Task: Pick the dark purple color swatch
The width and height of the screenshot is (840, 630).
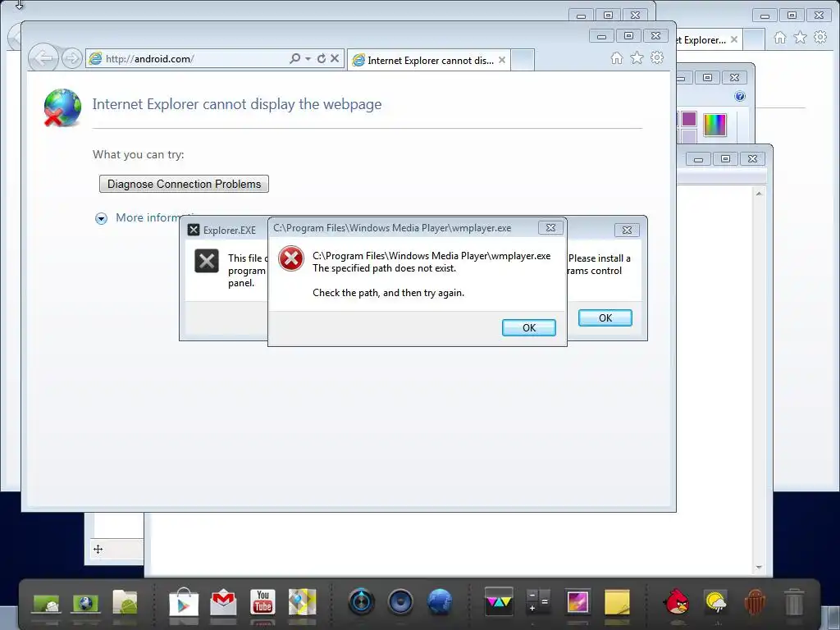Action: [x=689, y=118]
